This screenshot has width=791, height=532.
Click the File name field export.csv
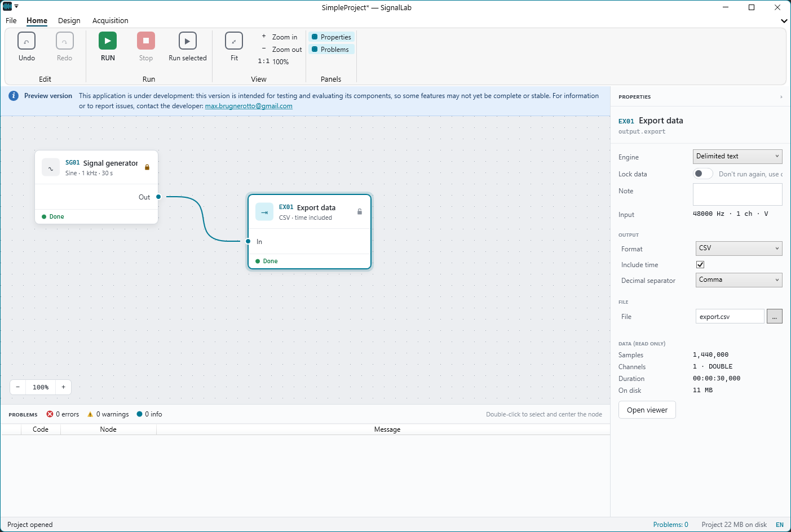coord(730,316)
